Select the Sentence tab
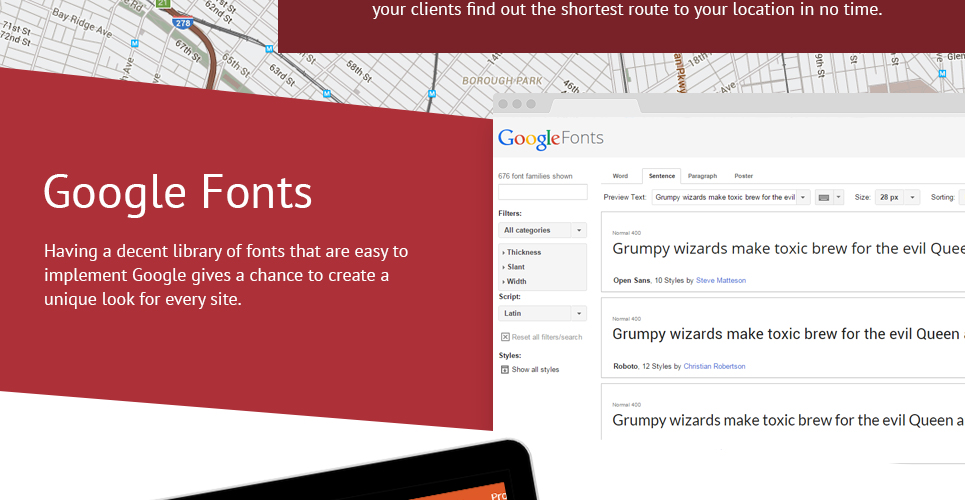965x500 pixels. coord(662,176)
